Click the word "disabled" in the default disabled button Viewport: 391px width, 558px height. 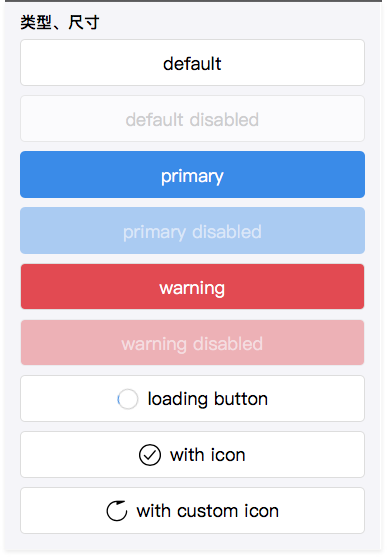tap(224, 120)
